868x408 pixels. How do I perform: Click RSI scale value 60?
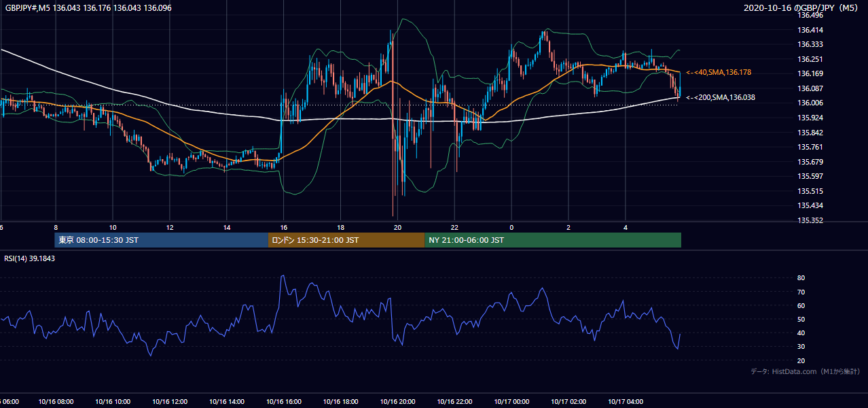pos(801,305)
